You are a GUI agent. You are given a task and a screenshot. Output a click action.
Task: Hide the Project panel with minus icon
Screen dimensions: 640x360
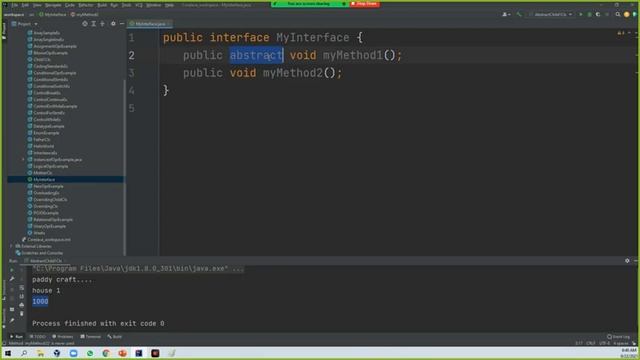pos(122,24)
